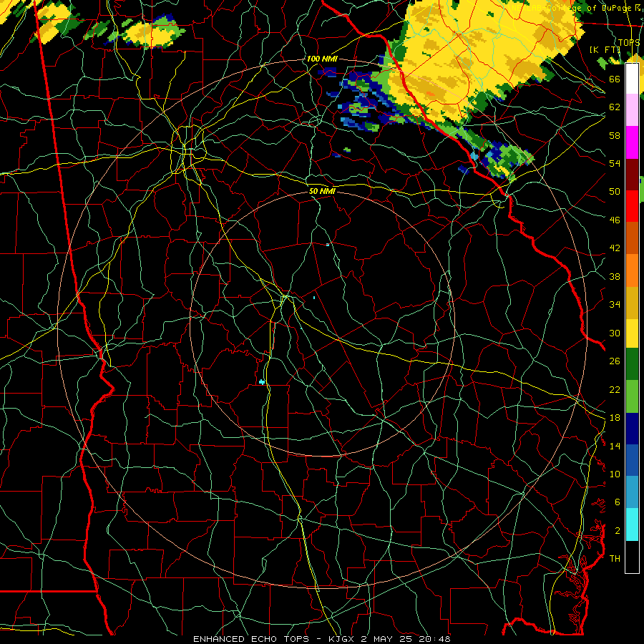Click the legend value "66"
Viewport: 644px width, 644px height.
click(615, 79)
